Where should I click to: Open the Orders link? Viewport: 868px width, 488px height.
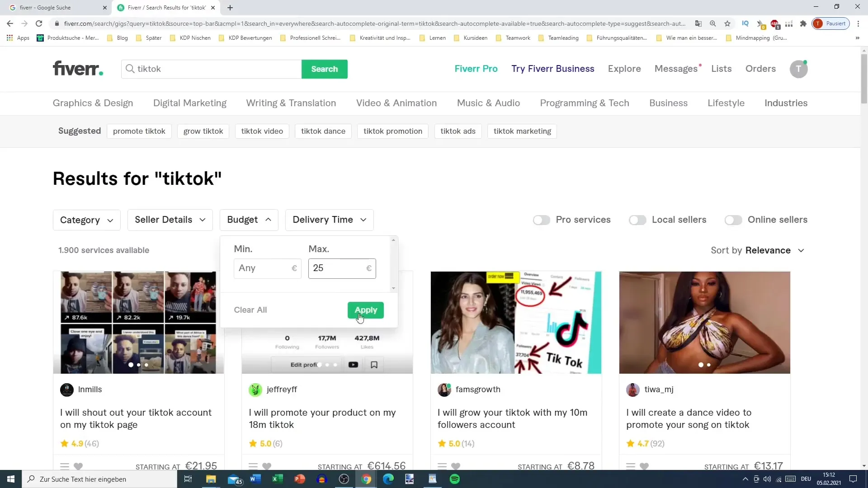coord(760,69)
